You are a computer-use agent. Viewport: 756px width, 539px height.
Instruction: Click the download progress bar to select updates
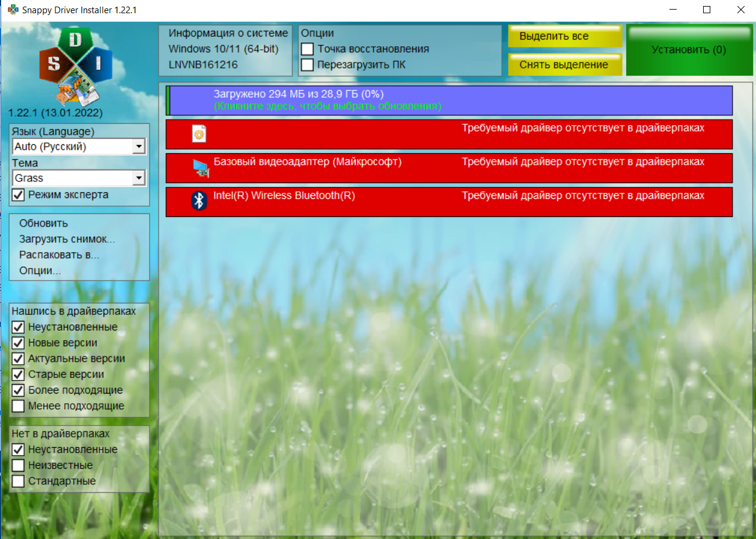[449, 100]
